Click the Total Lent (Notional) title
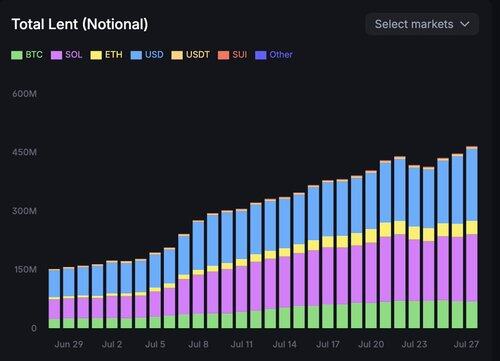Image resolution: width=500 pixels, height=361 pixels. tap(80, 24)
